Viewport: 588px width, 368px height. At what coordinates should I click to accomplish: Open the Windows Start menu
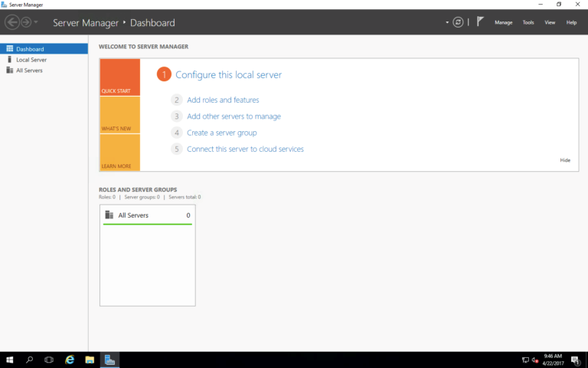[10, 360]
